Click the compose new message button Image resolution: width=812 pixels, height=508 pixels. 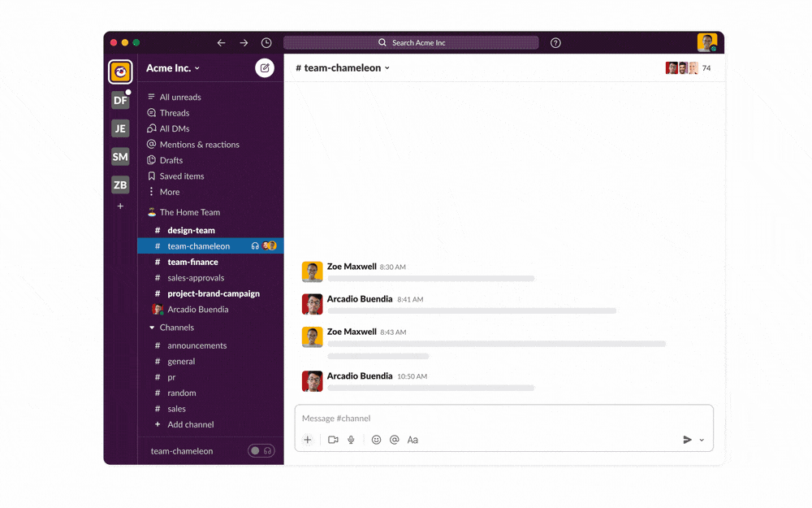[x=265, y=68]
